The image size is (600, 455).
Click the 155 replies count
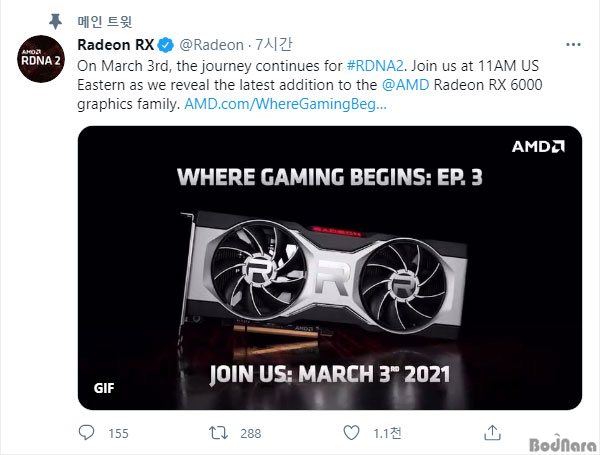[x=118, y=433]
